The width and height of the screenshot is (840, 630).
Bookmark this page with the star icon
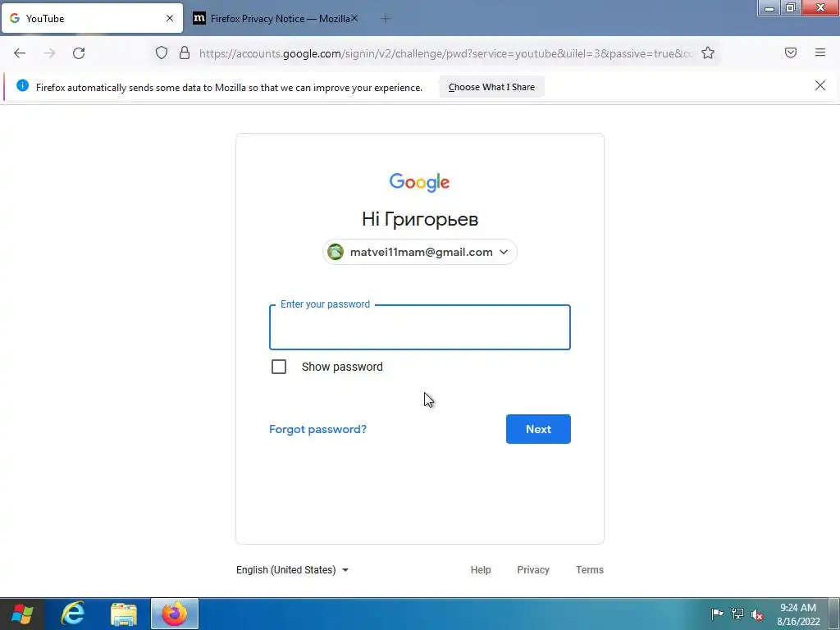point(708,52)
